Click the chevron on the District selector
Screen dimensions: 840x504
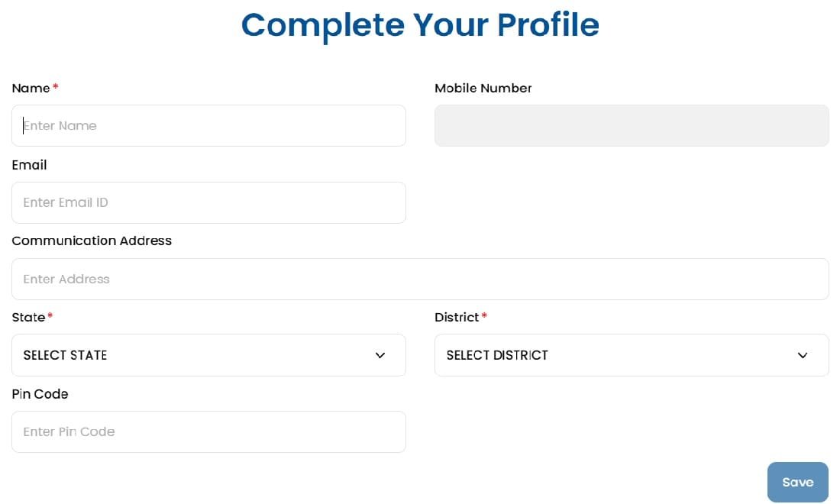pyautogui.click(x=803, y=355)
